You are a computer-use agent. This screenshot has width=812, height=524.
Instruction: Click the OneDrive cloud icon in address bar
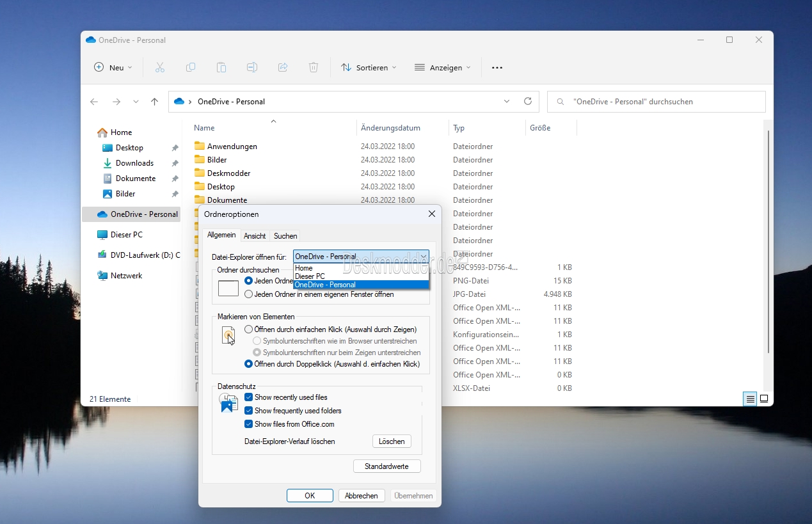[179, 101]
